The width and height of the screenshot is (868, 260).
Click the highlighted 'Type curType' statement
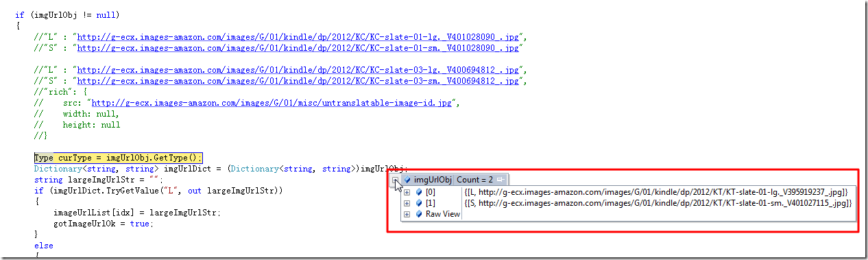tap(119, 158)
